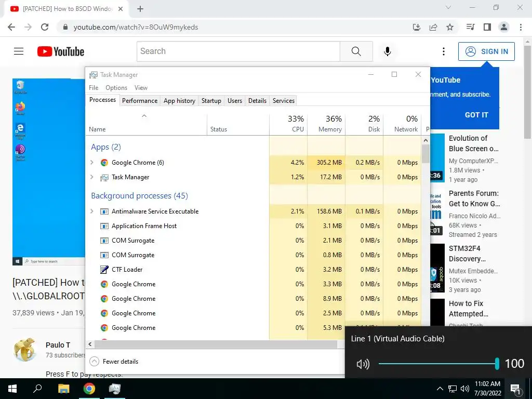Click the Task Manager taskbar icon
Screen dimensions: 532x399
(x=115, y=389)
